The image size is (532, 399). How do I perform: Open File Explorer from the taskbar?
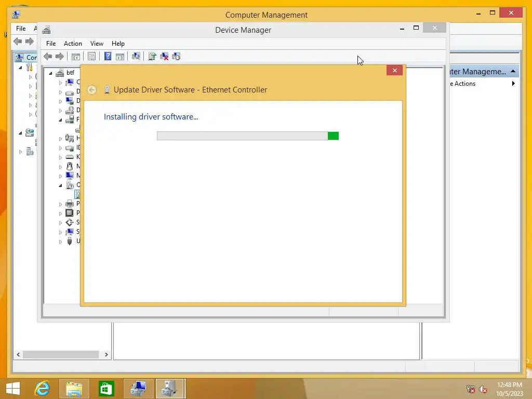[74, 389]
